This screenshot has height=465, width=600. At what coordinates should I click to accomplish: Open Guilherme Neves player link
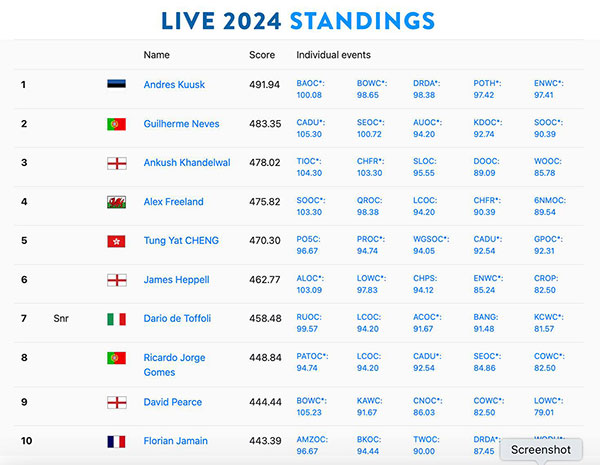pyautogui.click(x=181, y=124)
